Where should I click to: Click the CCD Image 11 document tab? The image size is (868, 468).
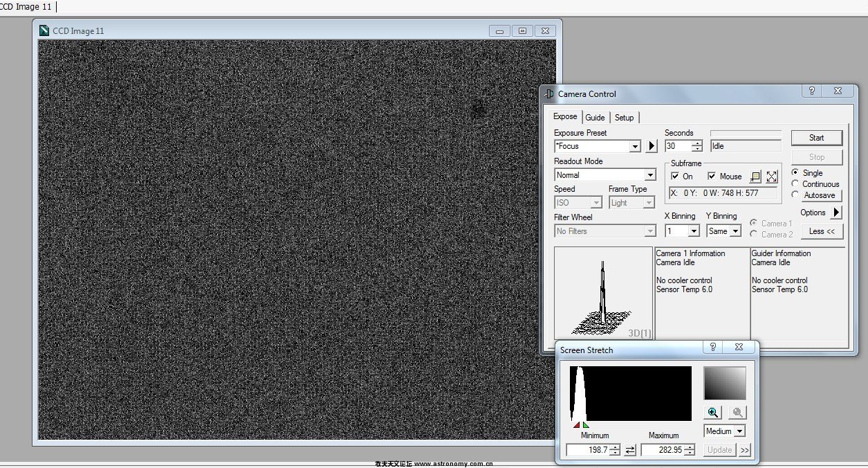pos(26,6)
